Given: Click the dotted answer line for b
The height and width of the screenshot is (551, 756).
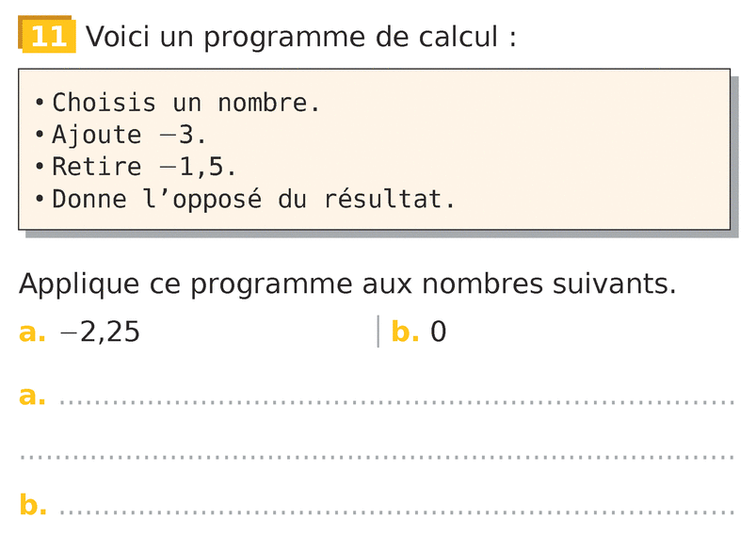Looking at the screenshot, I should point(395,512).
